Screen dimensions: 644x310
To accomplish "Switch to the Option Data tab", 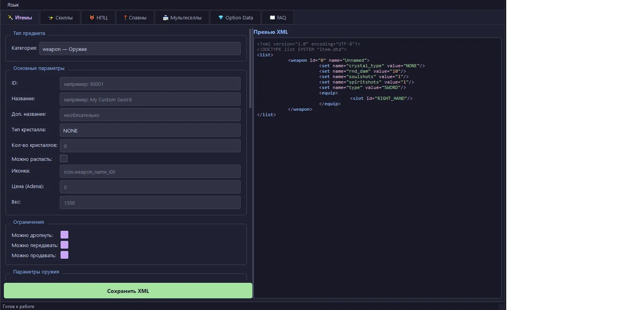I will [x=235, y=17].
